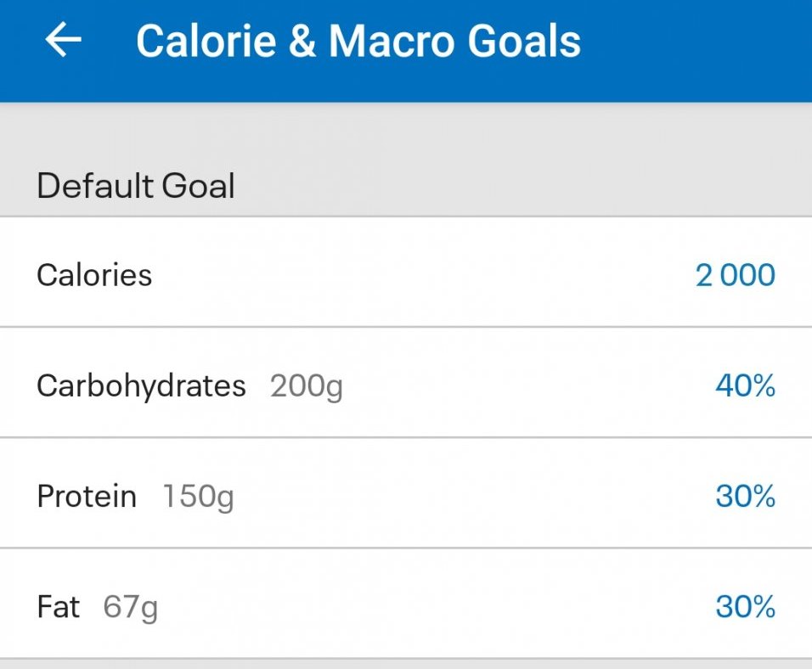The width and height of the screenshot is (812, 669).
Task: Go back using the arrow icon
Action: click(64, 40)
